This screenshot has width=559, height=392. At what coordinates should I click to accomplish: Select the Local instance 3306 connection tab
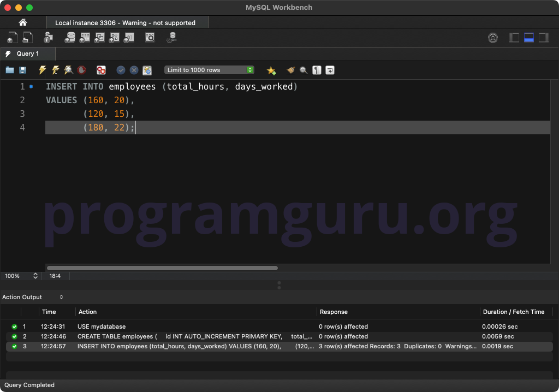click(127, 22)
